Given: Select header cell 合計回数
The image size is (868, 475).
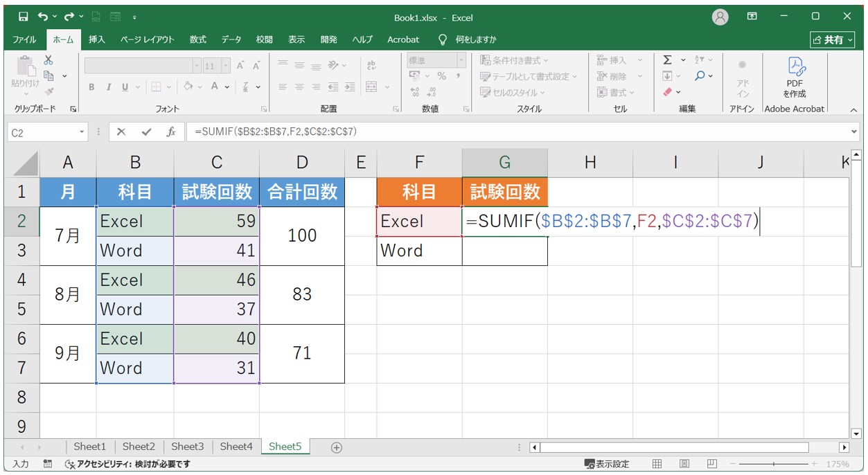Looking at the screenshot, I should (x=302, y=192).
